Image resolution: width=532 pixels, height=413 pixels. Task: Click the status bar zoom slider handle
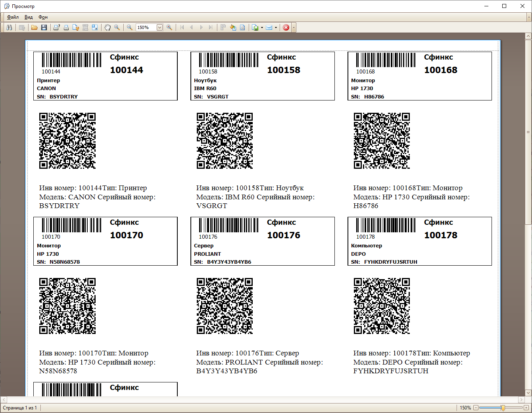503,408
